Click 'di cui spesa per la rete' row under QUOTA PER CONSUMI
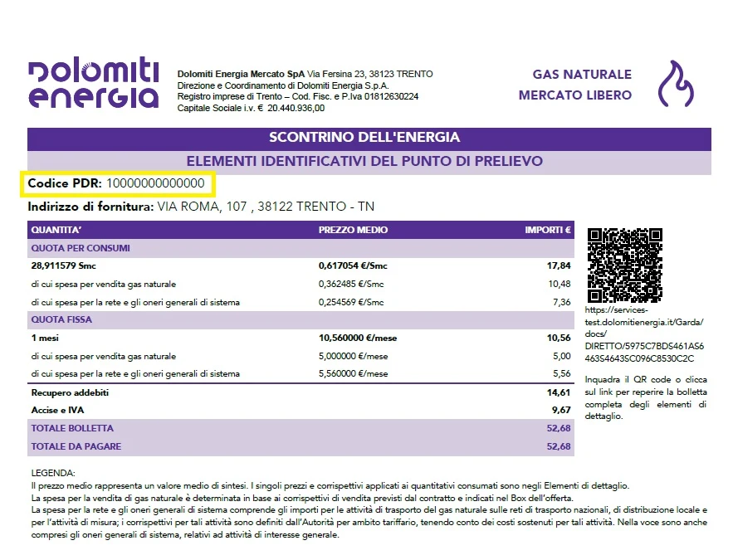This screenshot has width=733, height=560. pyautogui.click(x=135, y=302)
